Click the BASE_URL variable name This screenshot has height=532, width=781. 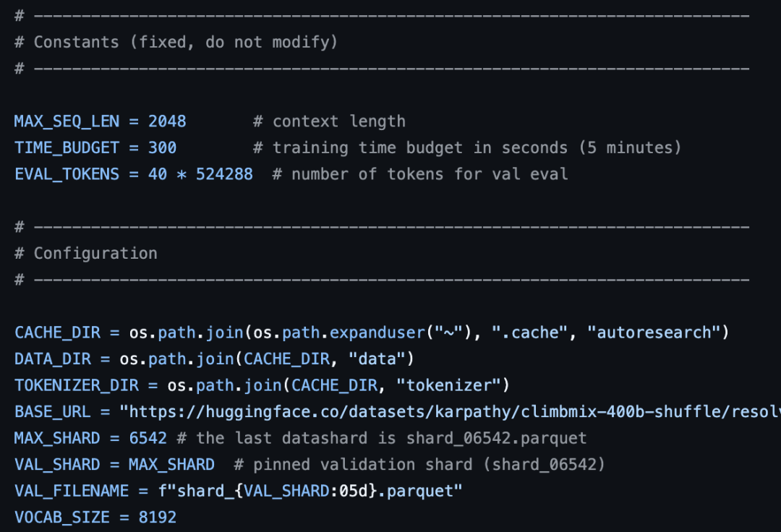[52, 412]
